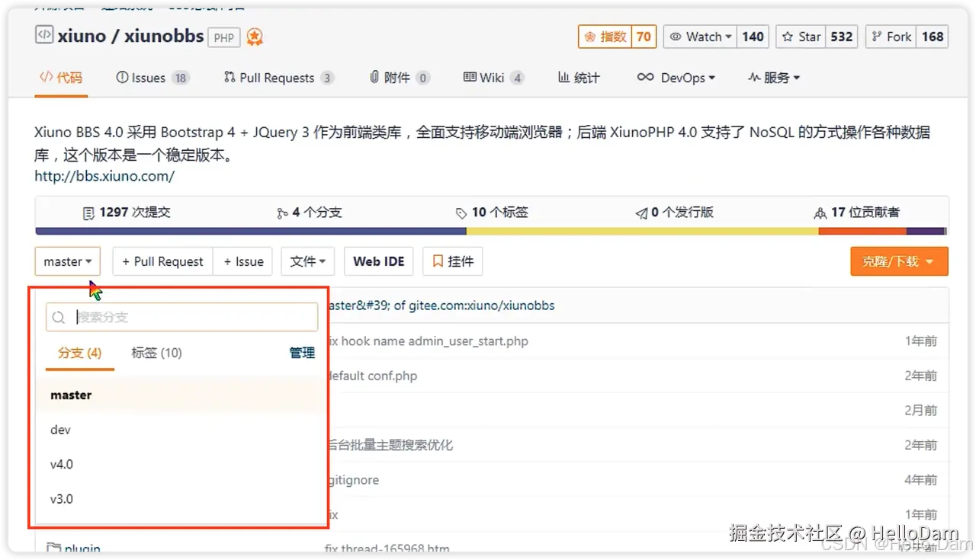This screenshot has width=976, height=560.
Task: Open the Watch dropdown
Action: tap(699, 37)
